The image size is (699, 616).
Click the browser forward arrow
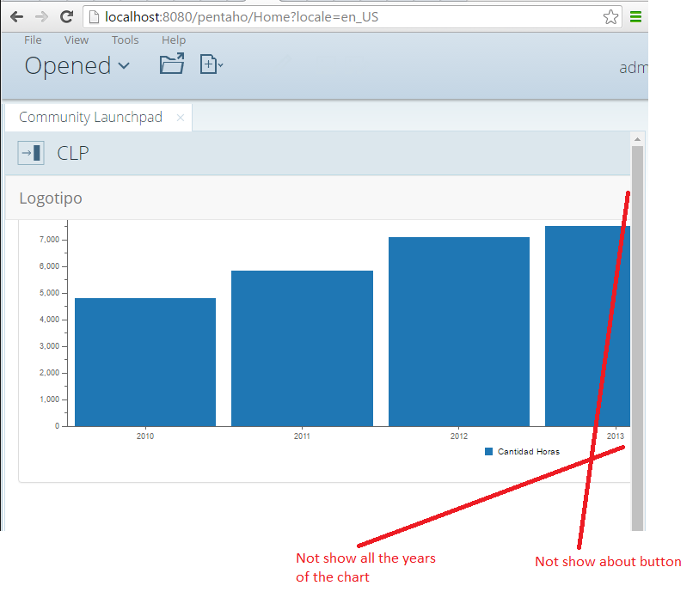pyautogui.click(x=41, y=17)
